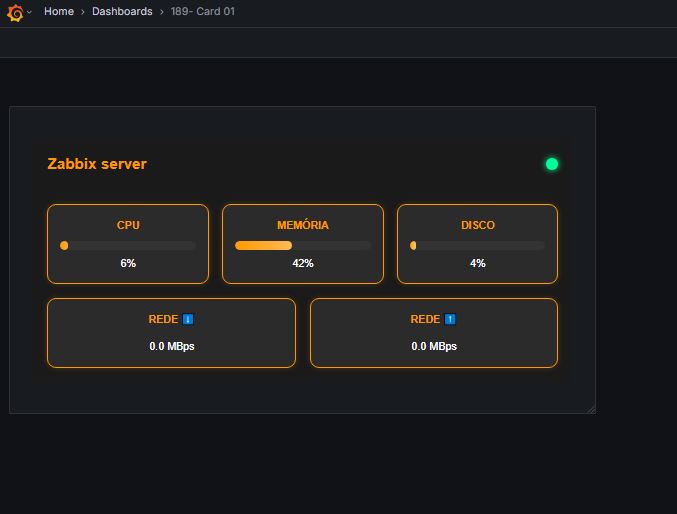Click the MEMÓRIA usage progress bar

coord(303,246)
